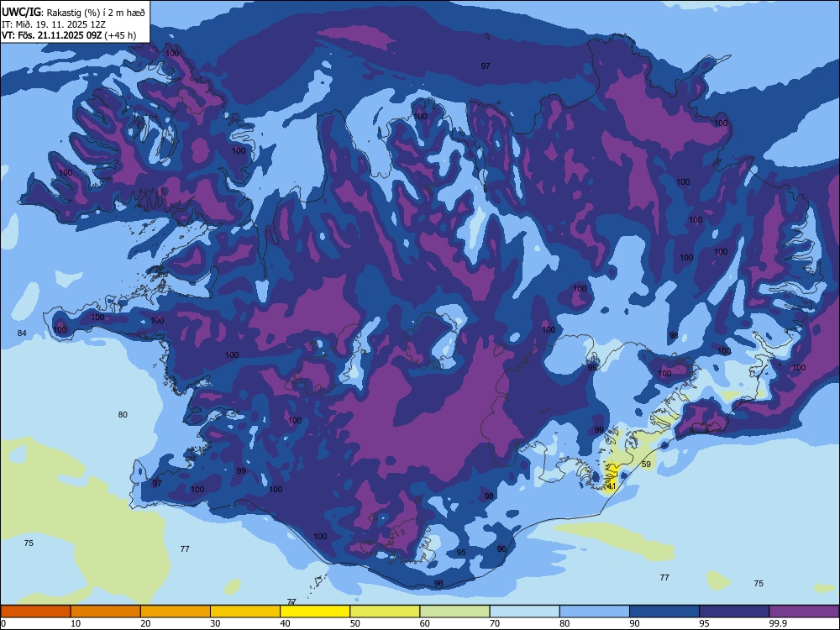Image resolution: width=840 pixels, height=630 pixels.
Task: Pick the light blue 80–90 legend swatch
Action: point(595,612)
